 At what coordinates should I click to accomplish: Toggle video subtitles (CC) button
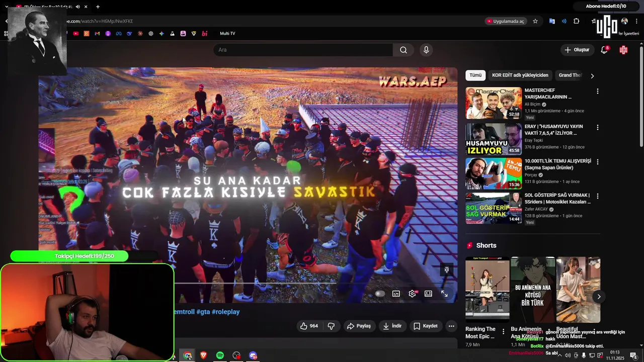396,294
